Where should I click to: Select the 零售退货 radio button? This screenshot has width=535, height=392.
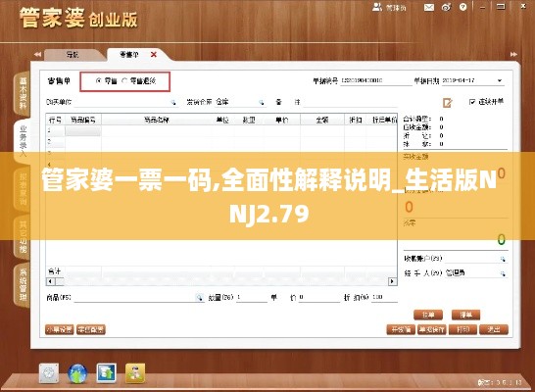pyautogui.click(x=124, y=81)
